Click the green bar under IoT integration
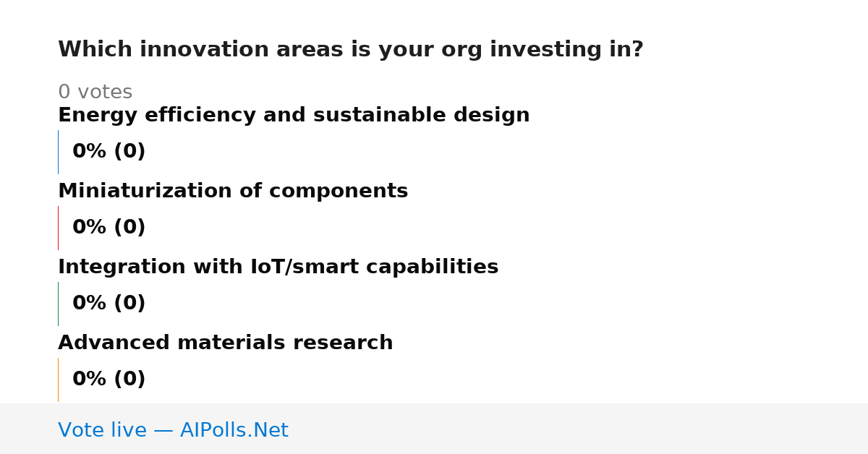 pyautogui.click(x=58, y=304)
